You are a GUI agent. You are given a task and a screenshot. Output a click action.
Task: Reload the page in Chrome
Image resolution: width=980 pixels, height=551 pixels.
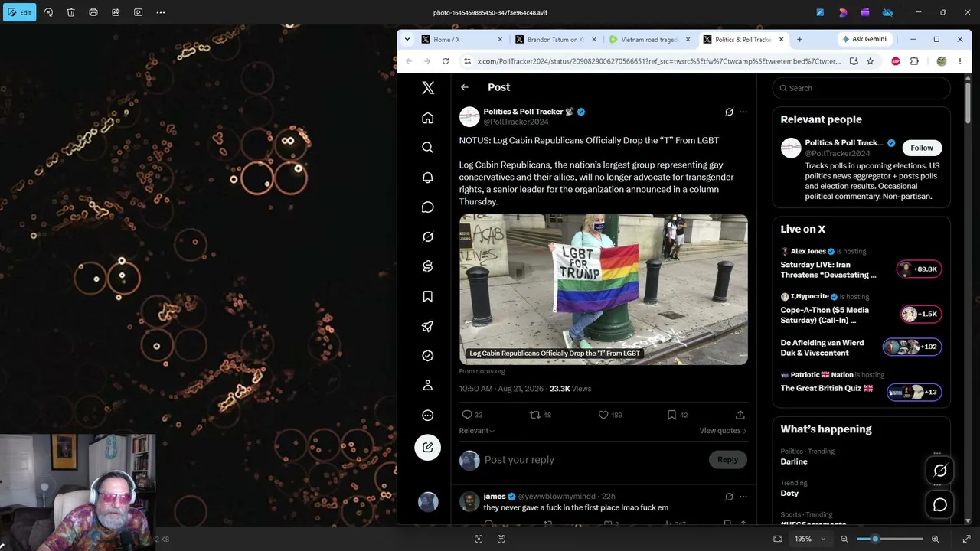pos(446,61)
